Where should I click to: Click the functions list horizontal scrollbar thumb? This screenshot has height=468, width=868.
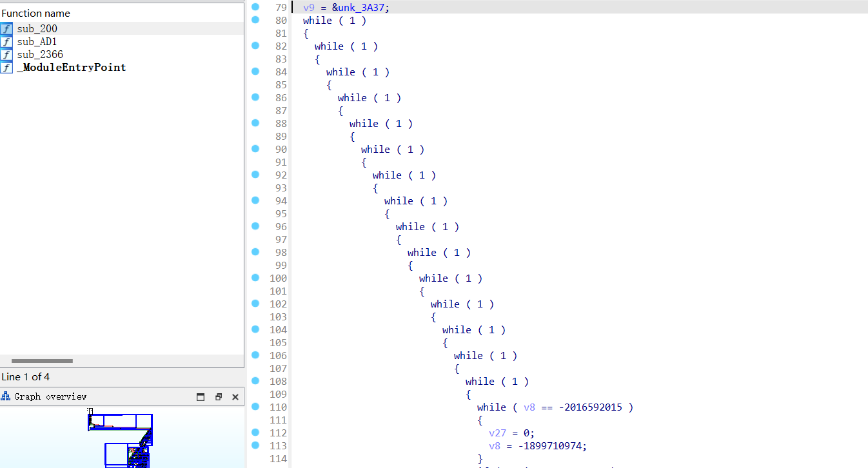(x=42, y=361)
